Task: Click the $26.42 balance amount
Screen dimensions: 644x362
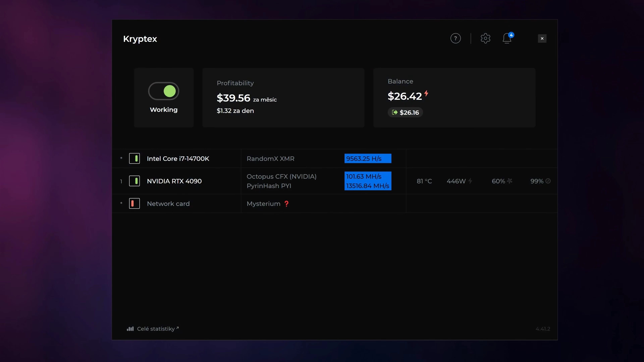Action: click(405, 96)
